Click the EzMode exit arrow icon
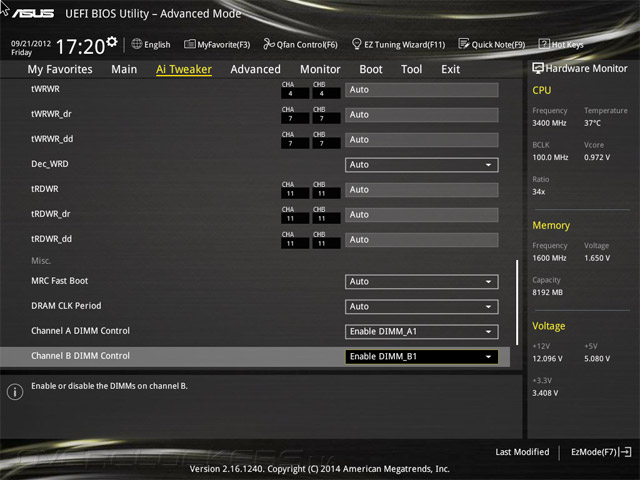The height and width of the screenshot is (480, 640). [625, 452]
